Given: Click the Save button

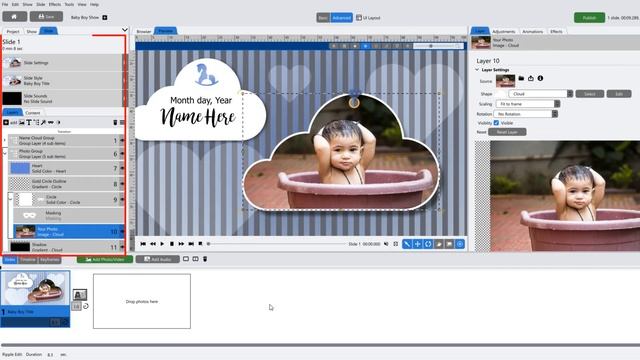Looking at the screenshot, I should point(46,17).
